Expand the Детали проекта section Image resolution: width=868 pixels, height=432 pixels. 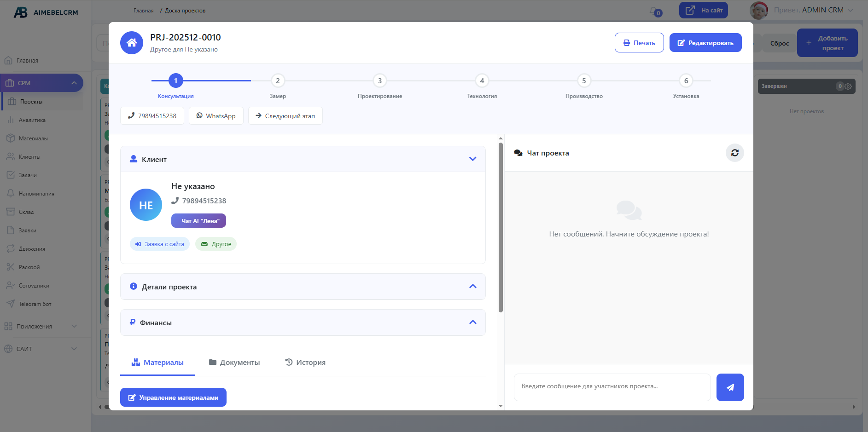pos(472,287)
